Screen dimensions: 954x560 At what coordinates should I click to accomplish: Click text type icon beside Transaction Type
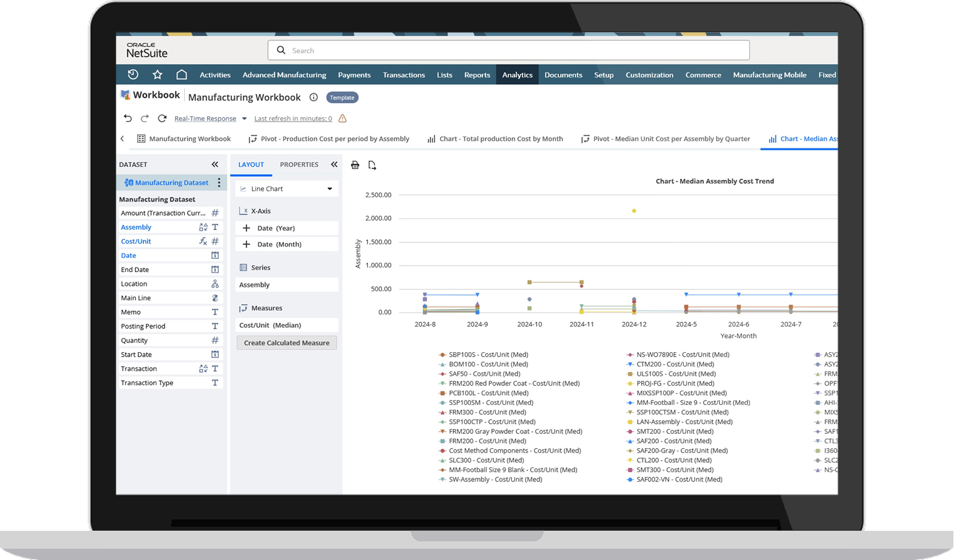215,383
